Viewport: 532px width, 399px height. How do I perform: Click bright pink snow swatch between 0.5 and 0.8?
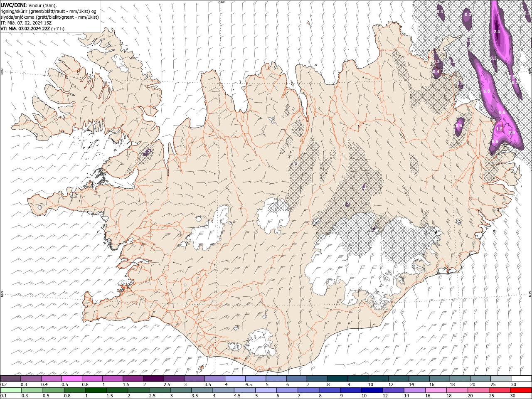click(x=71, y=379)
